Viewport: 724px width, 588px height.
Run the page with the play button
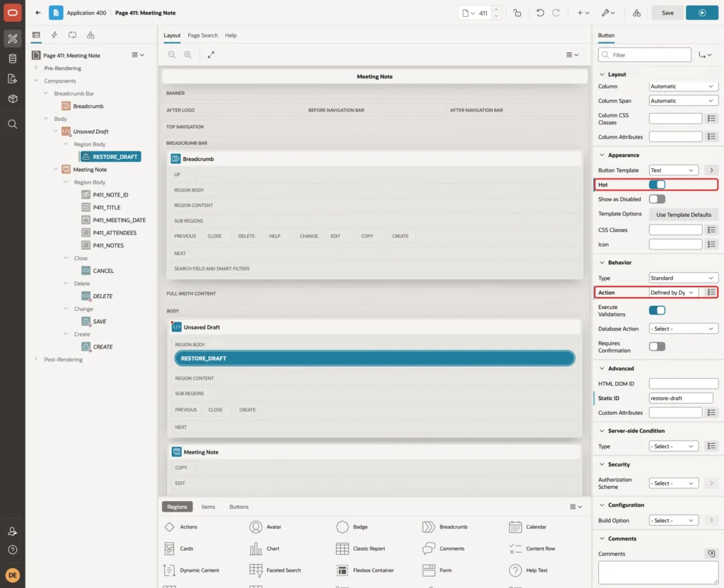click(702, 13)
